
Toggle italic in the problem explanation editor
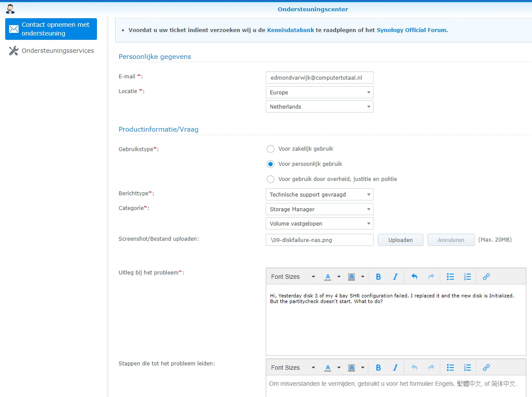pyautogui.click(x=395, y=277)
